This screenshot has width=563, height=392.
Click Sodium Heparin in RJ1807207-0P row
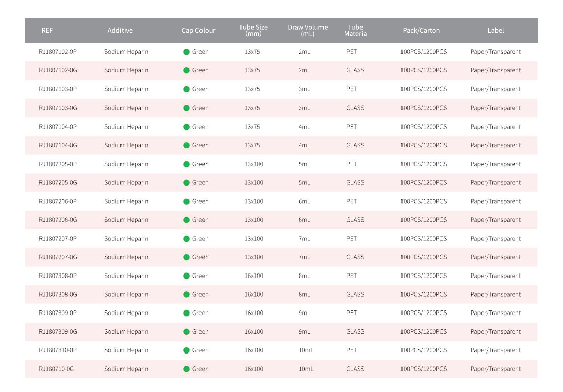point(126,239)
